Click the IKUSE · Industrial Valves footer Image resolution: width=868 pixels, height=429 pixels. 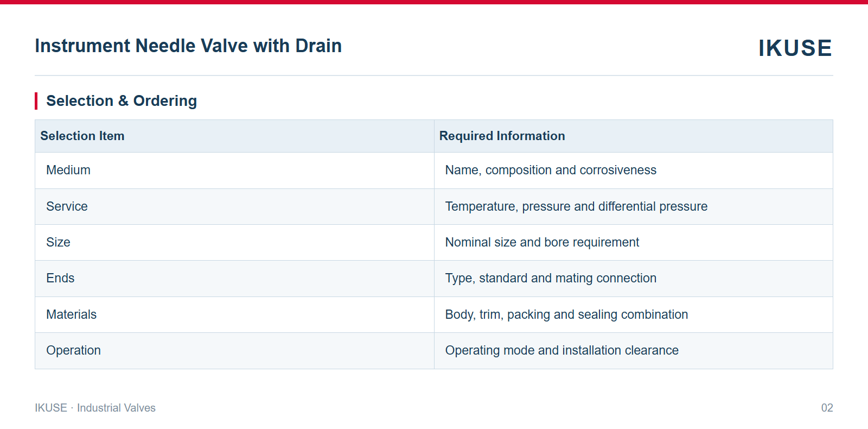[95, 408]
